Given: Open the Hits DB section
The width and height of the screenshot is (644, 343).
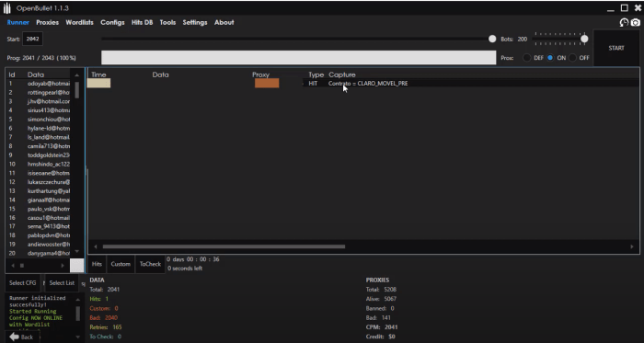Looking at the screenshot, I should (x=142, y=23).
